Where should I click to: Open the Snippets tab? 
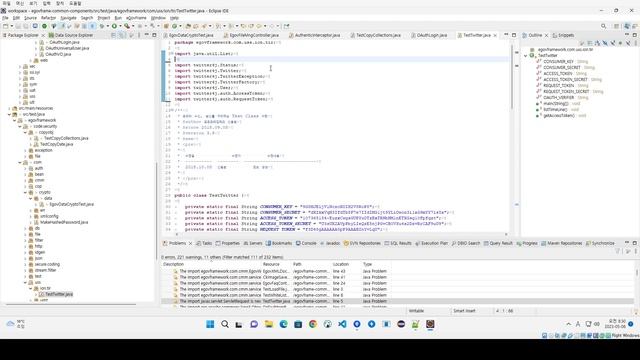[x=563, y=36]
